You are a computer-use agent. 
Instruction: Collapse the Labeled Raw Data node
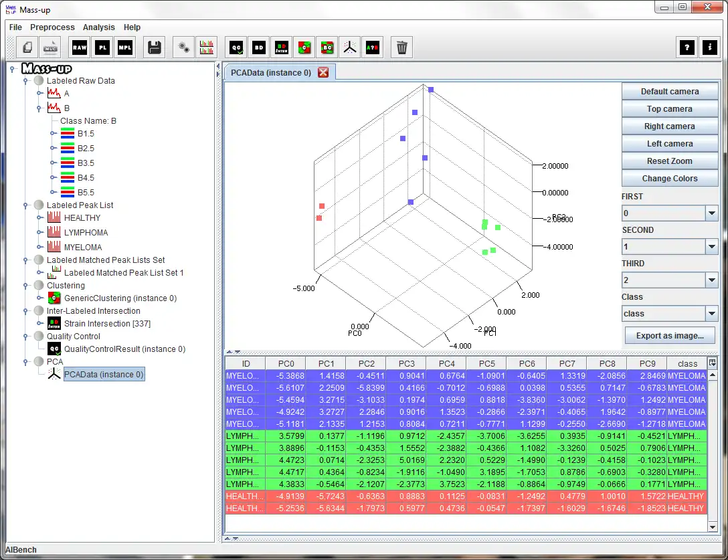(26, 81)
